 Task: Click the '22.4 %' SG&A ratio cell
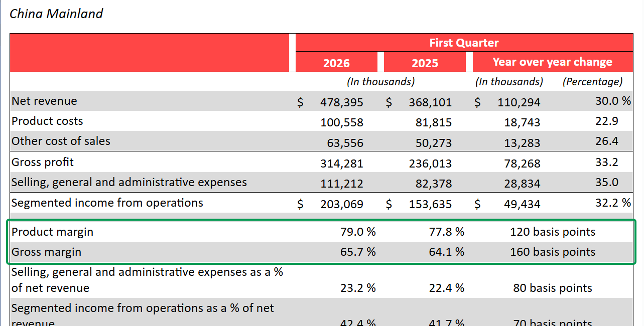click(446, 288)
